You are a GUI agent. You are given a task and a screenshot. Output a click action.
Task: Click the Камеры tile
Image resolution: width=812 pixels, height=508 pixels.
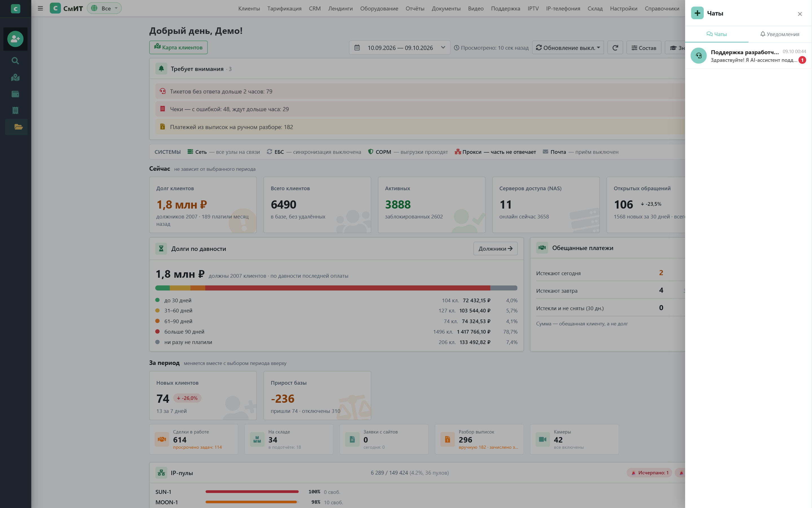pyautogui.click(x=574, y=439)
